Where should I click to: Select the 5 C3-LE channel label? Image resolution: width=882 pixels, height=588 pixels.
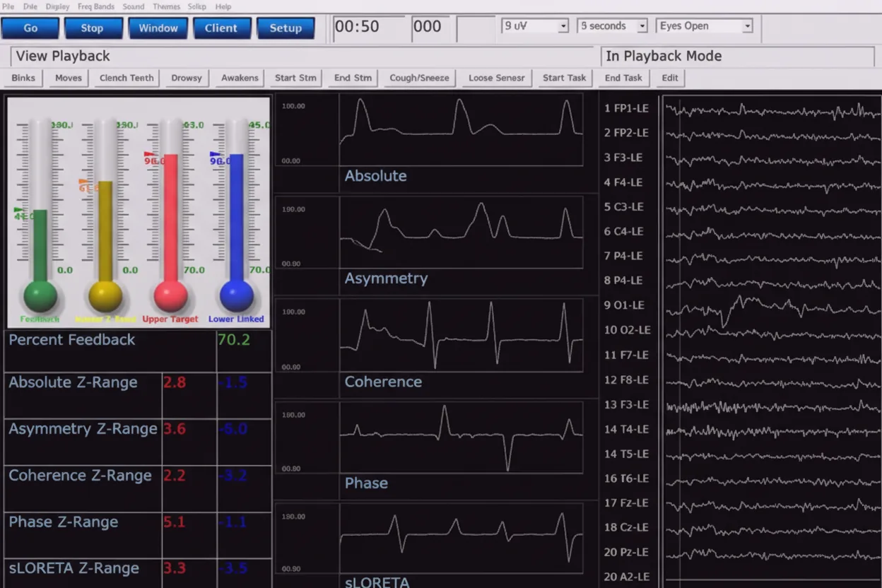tap(624, 207)
